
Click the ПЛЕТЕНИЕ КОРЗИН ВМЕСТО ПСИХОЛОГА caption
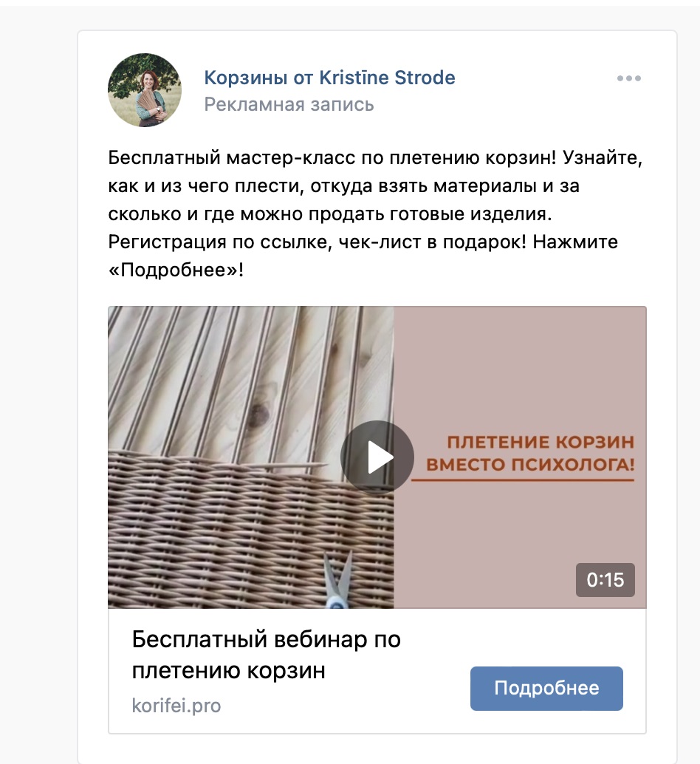click(531, 453)
